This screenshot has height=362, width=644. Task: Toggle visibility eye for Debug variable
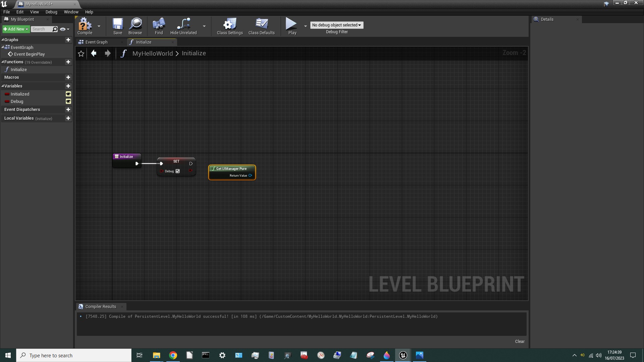tap(68, 102)
